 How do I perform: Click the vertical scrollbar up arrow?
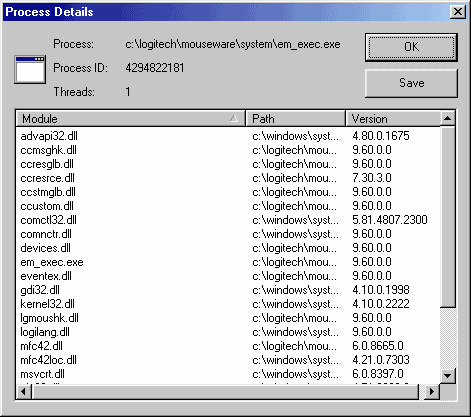tap(448, 118)
